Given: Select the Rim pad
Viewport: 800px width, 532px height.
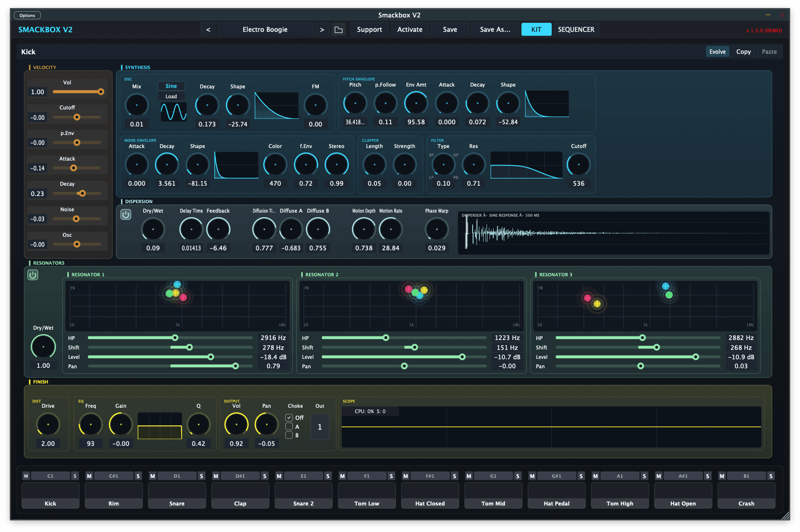Looking at the screenshot, I should (114, 496).
